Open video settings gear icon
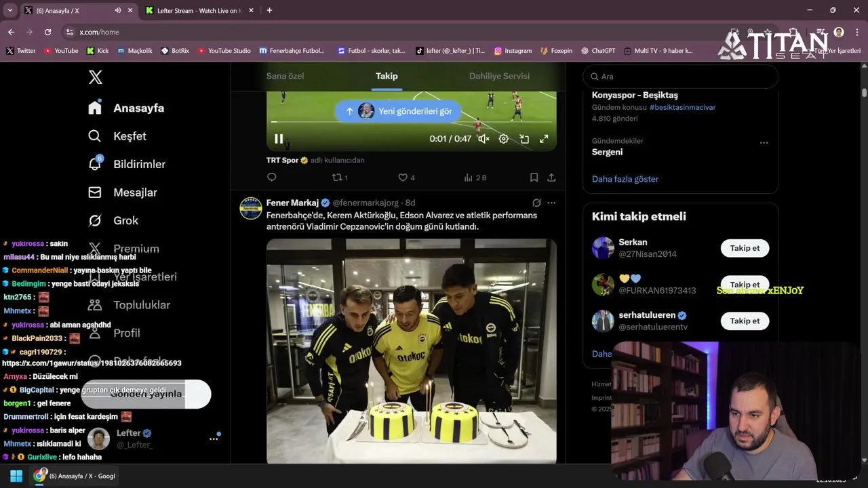Viewport: 868px width, 488px height. [x=504, y=139]
